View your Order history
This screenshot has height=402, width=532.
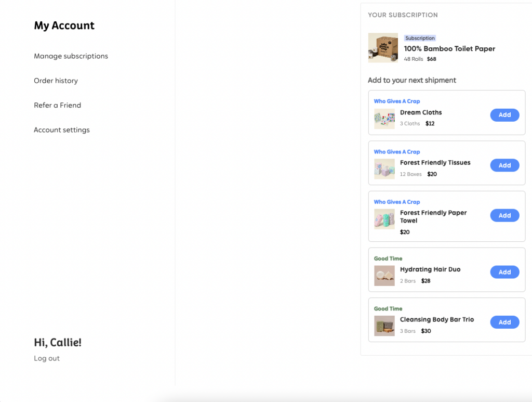pos(56,81)
